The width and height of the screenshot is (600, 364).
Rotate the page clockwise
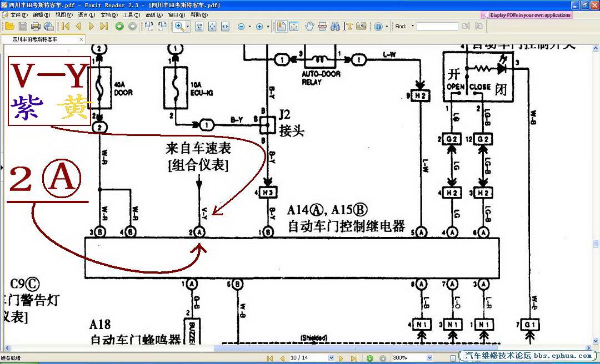pos(149,27)
